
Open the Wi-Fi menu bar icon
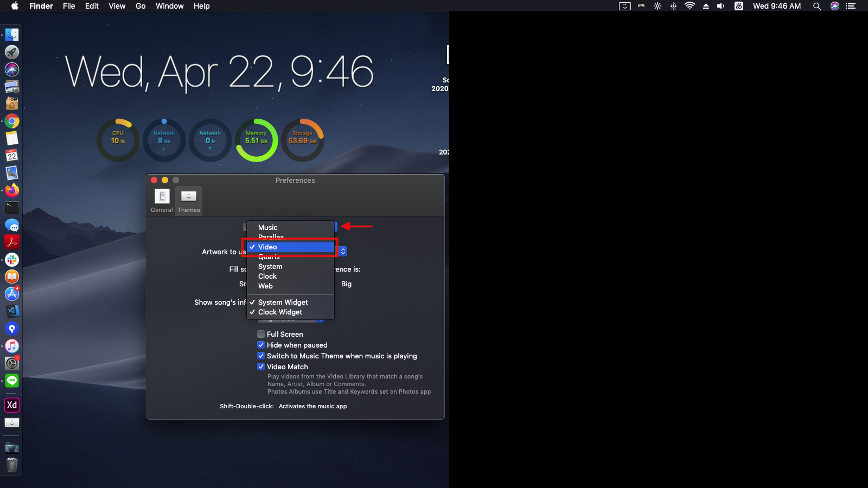pos(690,6)
